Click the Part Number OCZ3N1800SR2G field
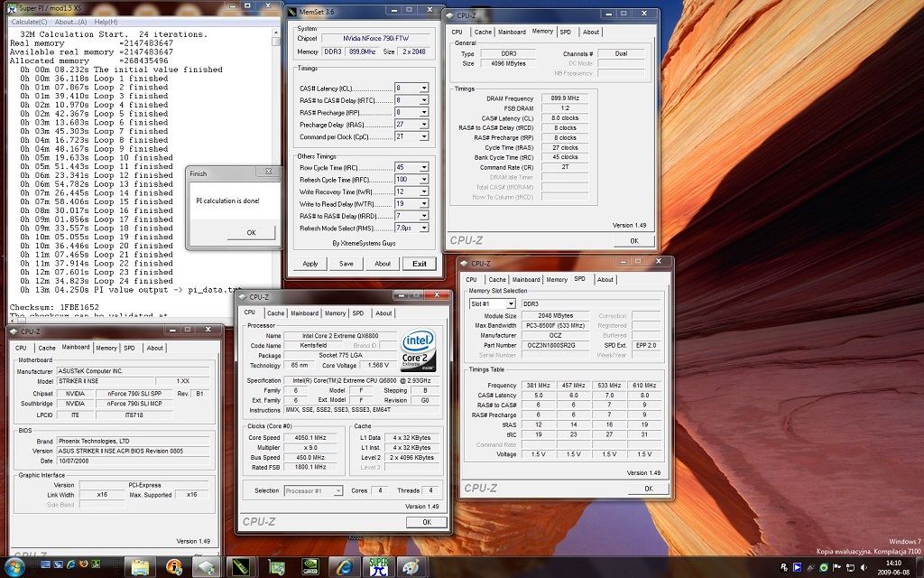This screenshot has height=578, width=924. 555,345
